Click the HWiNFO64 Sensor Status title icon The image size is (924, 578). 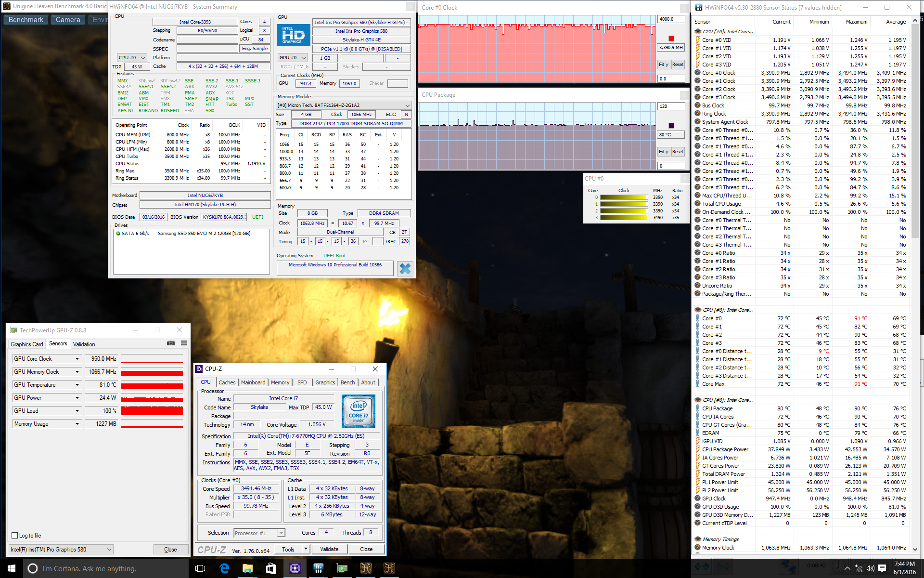(x=698, y=7)
